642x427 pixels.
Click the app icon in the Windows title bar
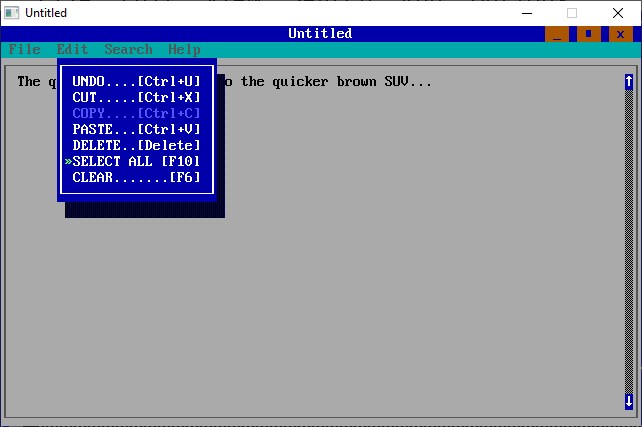(x=12, y=13)
